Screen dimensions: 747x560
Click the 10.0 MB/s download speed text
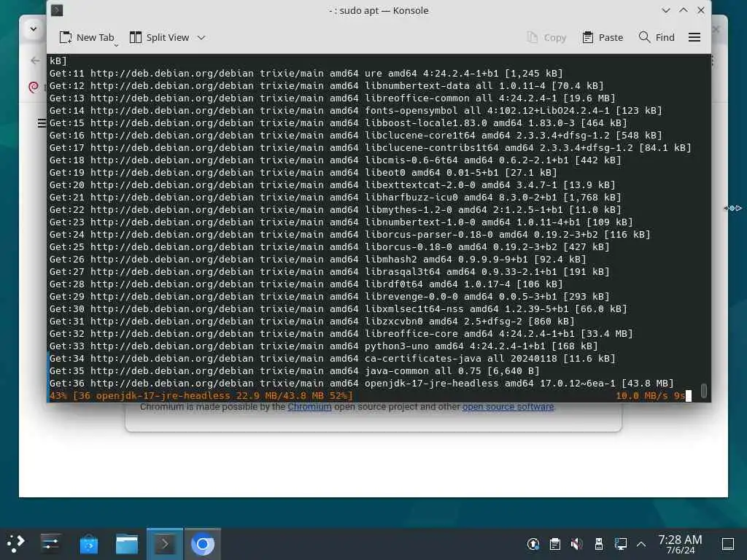641,396
